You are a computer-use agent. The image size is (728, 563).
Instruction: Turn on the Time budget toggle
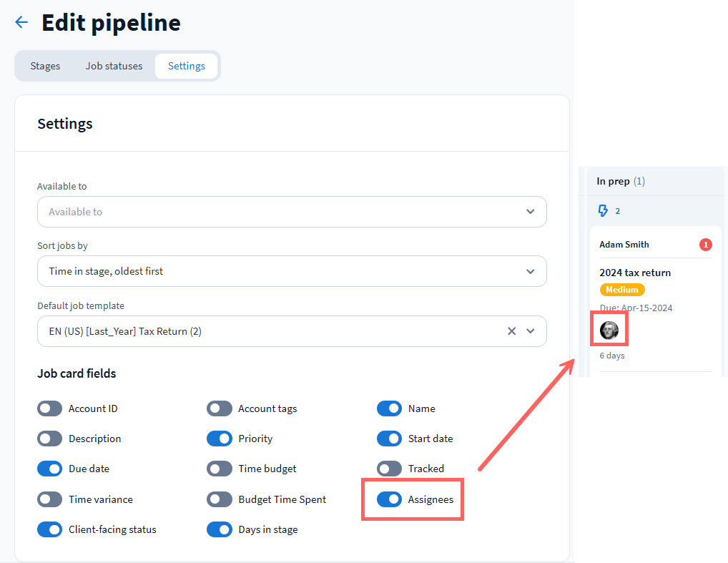point(220,469)
